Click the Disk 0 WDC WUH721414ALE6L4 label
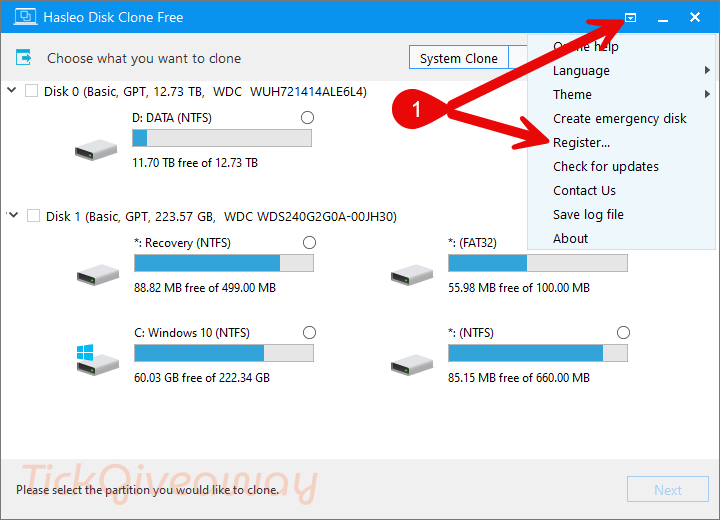Viewport: 720px width, 520px height. tap(205, 91)
